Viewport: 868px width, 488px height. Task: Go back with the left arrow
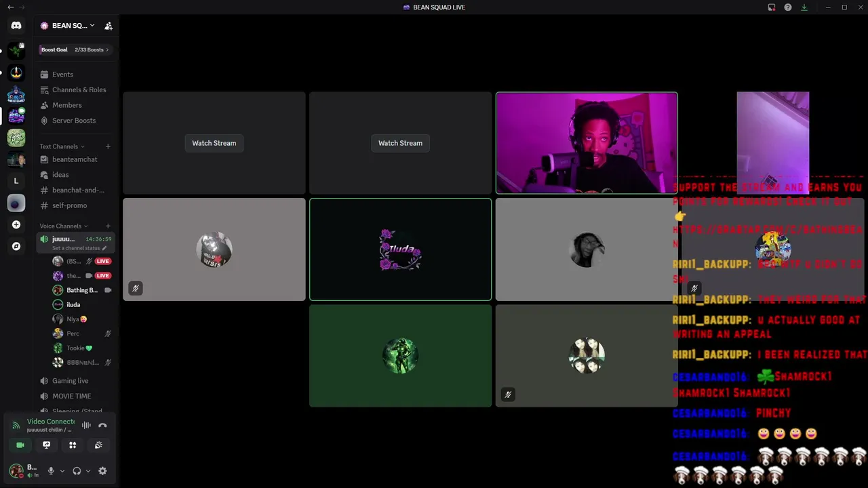pyautogui.click(x=10, y=7)
